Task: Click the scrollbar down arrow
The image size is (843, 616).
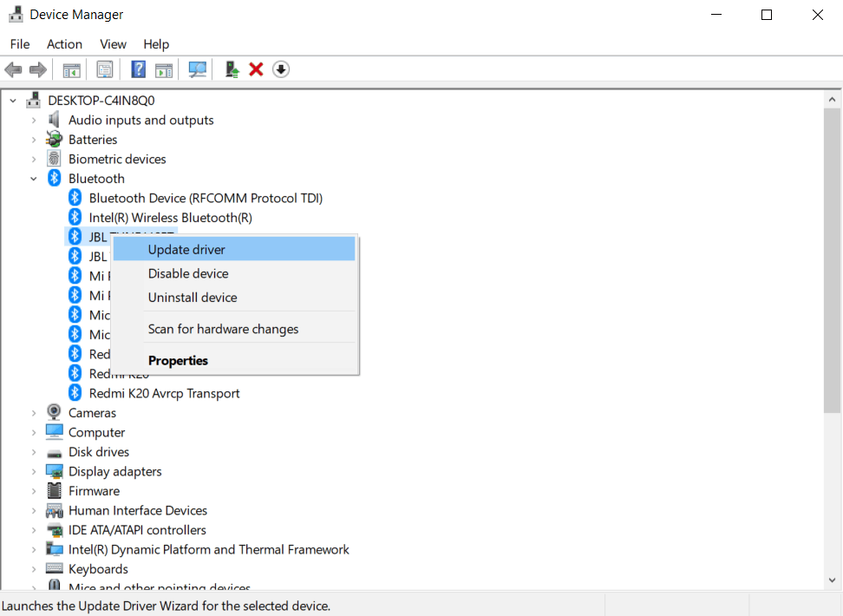Action: [x=832, y=580]
